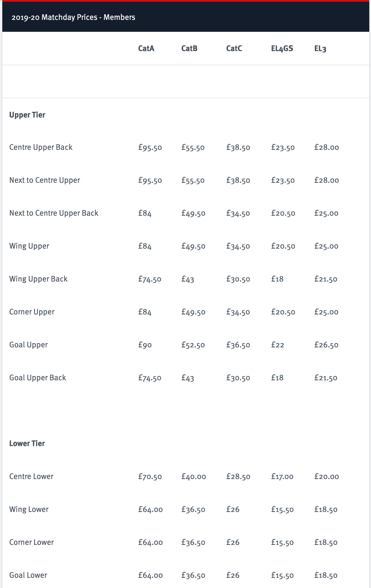Click the EL4GS column header
This screenshot has height=588, width=371.
coord(282,49)
